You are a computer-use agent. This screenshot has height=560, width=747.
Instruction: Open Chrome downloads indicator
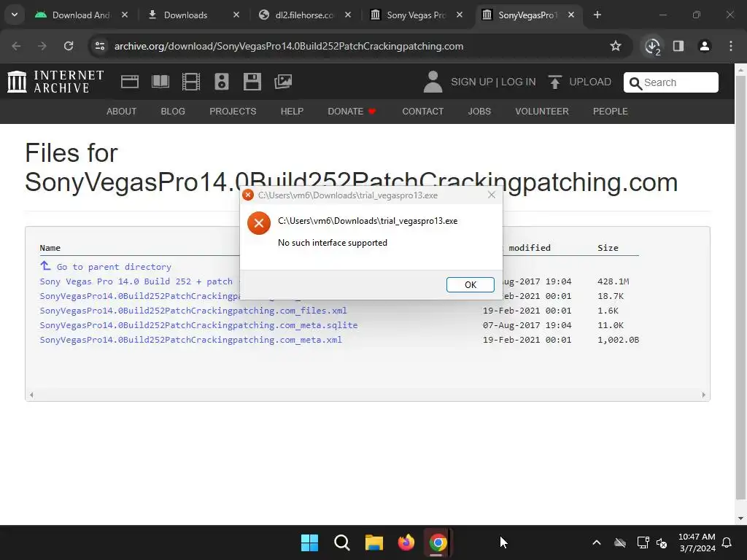[x=652, y=46]
